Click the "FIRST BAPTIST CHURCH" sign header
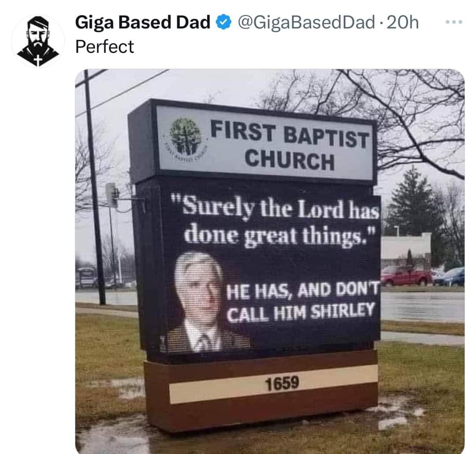The width and height of the screenshot is (476, 454). click(x=289, y=145)
